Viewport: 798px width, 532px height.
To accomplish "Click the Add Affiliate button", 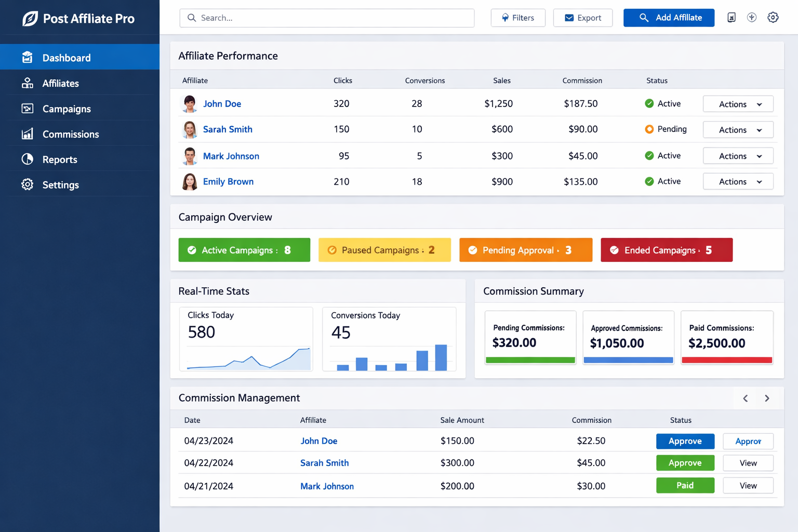I will point(669,17).
